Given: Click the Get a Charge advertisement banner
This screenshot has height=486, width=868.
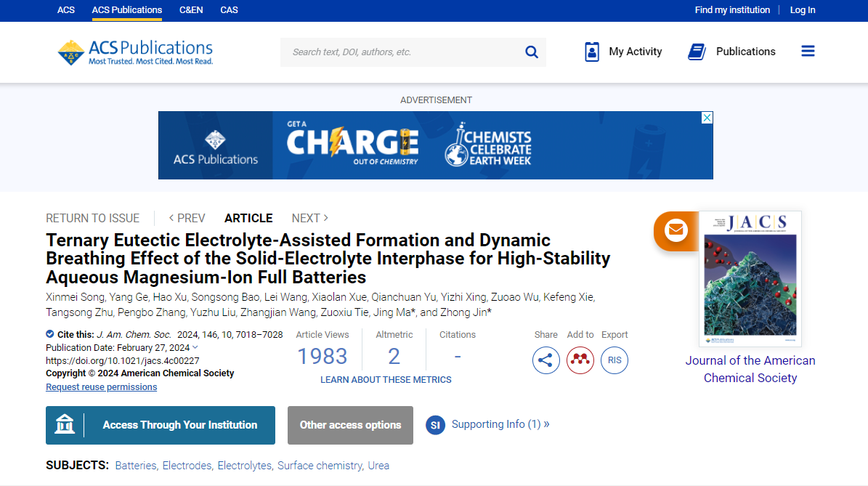Looking at the screenshot, I should [x=436, y=145].
